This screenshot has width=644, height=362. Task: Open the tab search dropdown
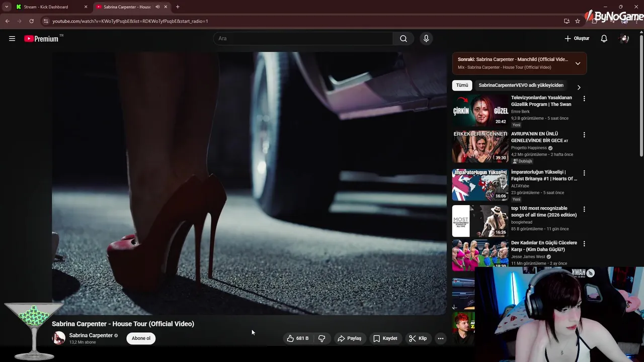7,7
